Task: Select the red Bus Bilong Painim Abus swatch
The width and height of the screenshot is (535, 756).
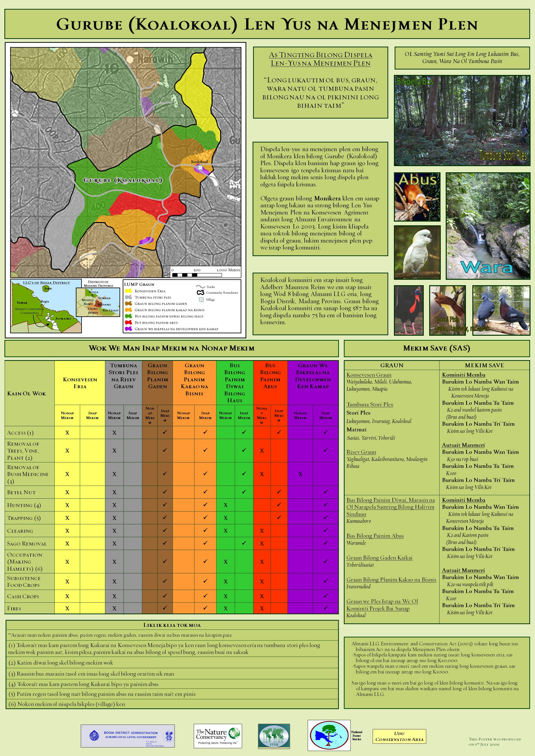Action: click(129, 322)
